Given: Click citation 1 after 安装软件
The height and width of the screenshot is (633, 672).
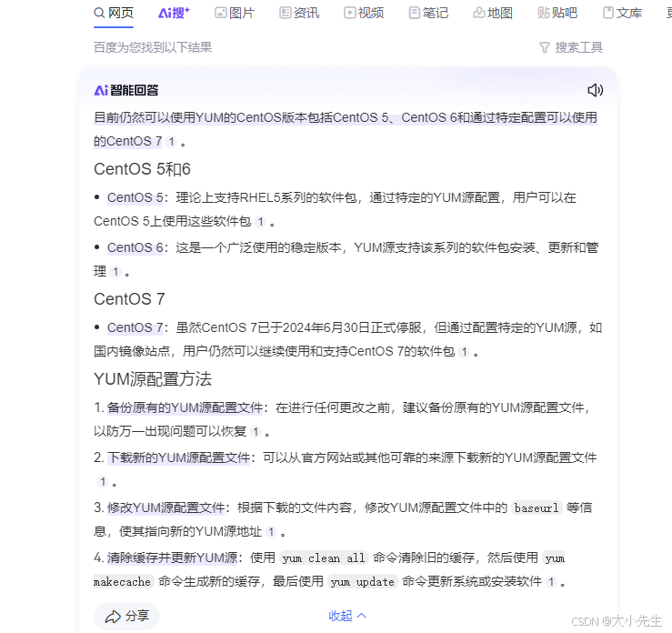Looking at the screenshot, I should coord(551,582).
